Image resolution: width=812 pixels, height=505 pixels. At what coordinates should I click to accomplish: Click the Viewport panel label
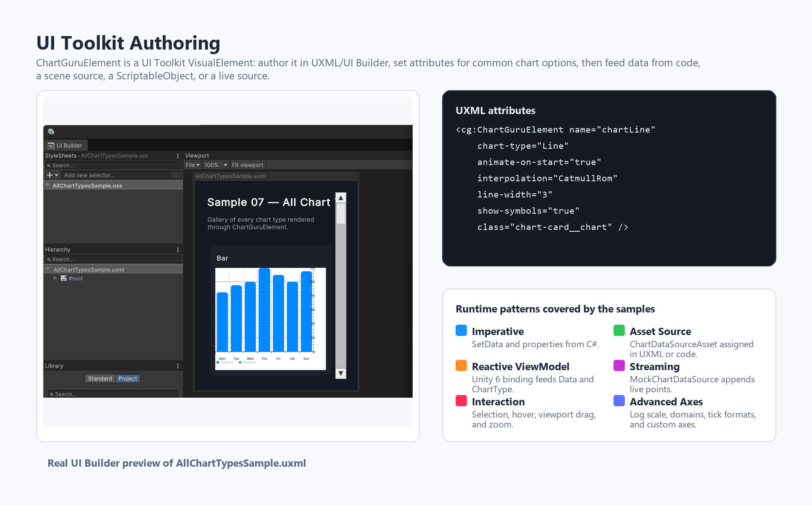pos(197,156)
